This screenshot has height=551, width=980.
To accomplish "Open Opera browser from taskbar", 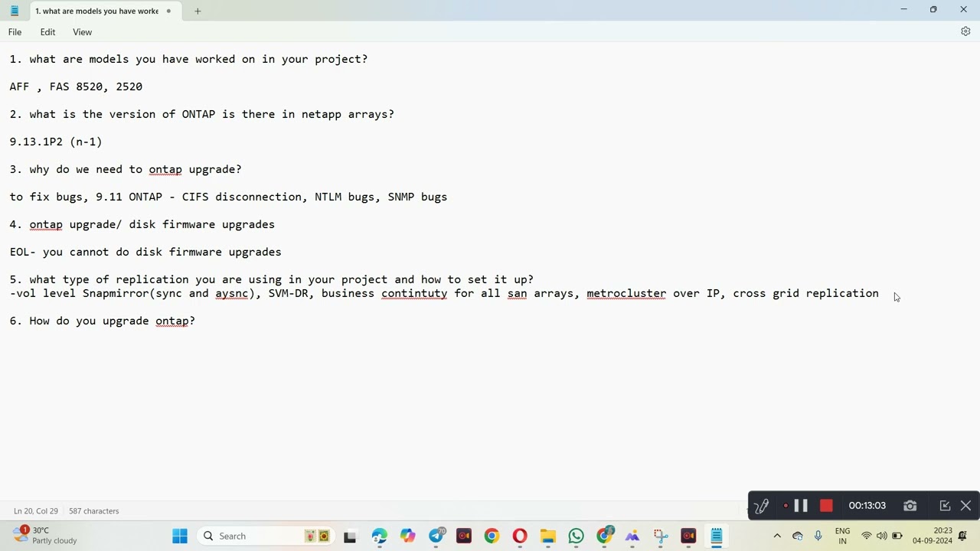I will [x=520, y=536].
